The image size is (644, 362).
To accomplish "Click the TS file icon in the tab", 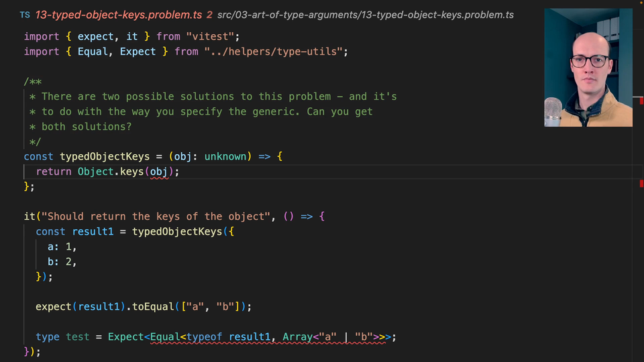I will [25, 14].
